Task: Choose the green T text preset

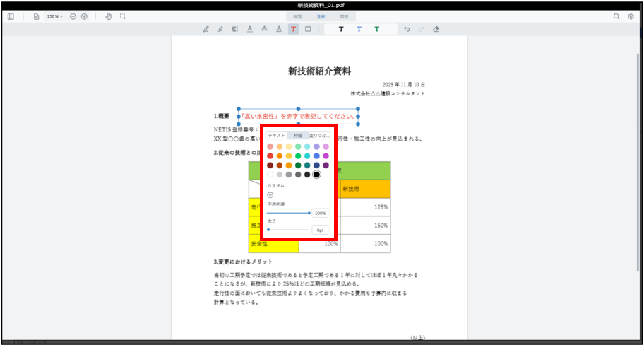Action: [376, 29]
